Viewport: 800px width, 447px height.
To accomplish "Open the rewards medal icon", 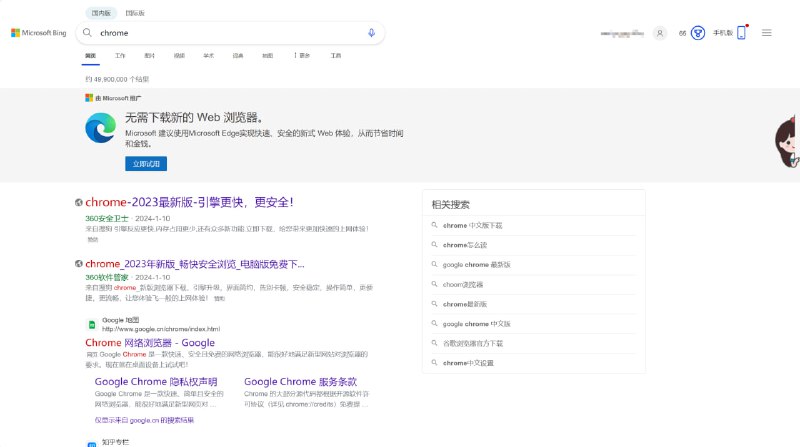I will coord(697,33).
